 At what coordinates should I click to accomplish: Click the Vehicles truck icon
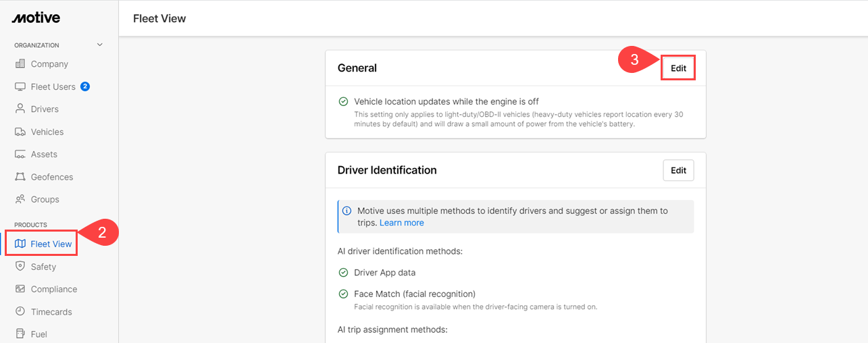pos(20,132)
